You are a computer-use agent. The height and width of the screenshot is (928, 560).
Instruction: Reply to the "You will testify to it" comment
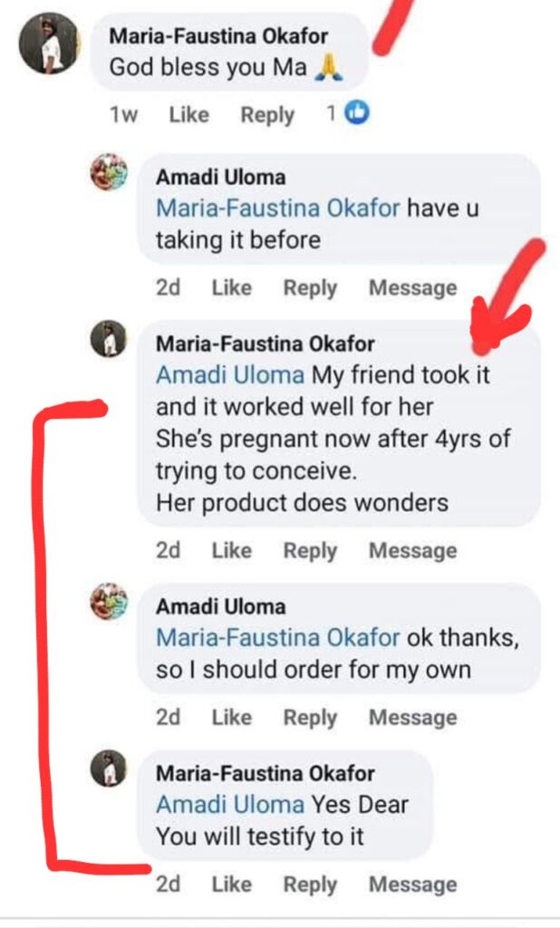pos(310,884)
